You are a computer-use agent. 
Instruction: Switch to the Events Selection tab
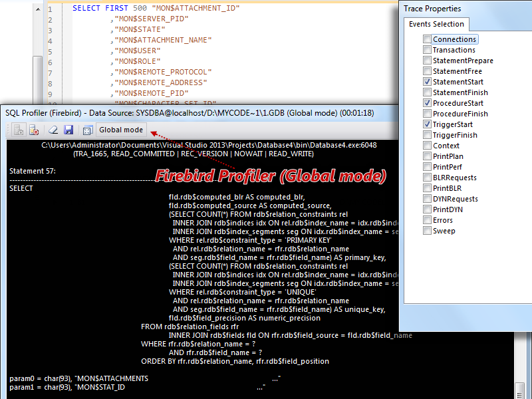pyautogui.click(x=436, y=24)
